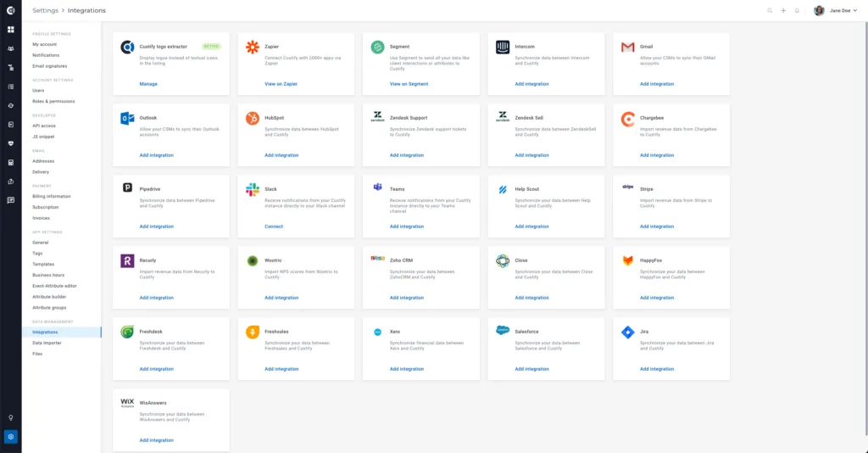Add integration for Zendesk Support
The width and height of the screenshot is (868, 453).
(407, 155)
